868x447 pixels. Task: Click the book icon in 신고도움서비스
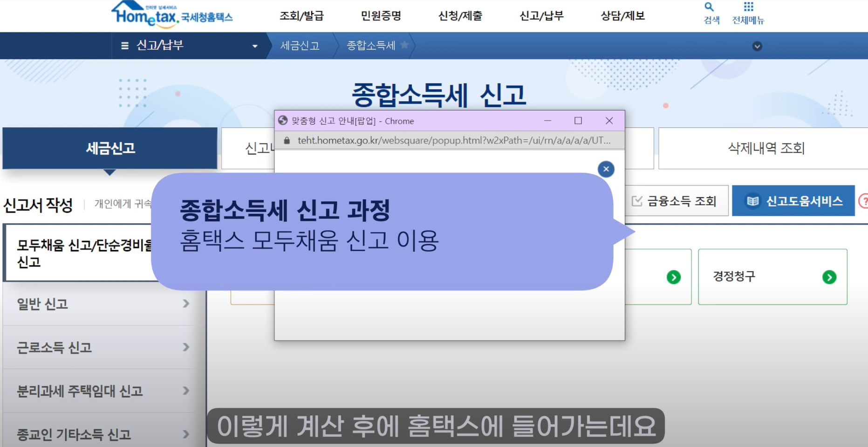point(752,201)
